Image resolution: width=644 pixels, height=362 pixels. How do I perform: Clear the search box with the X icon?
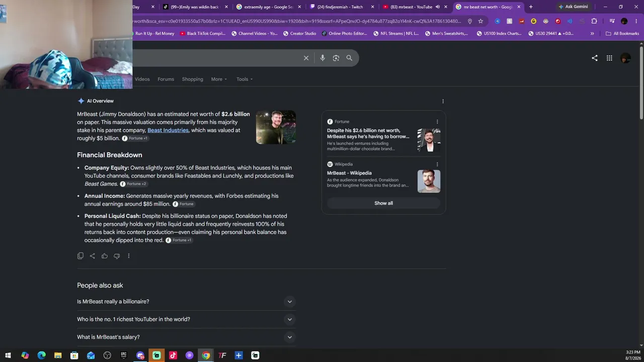pyautogui.click(x=306, y=58)
